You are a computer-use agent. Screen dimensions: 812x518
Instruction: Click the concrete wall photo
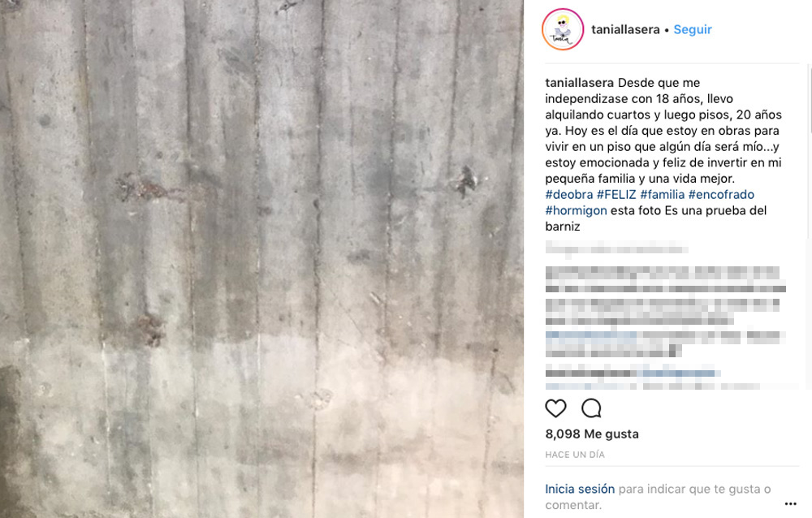[261, 259]
